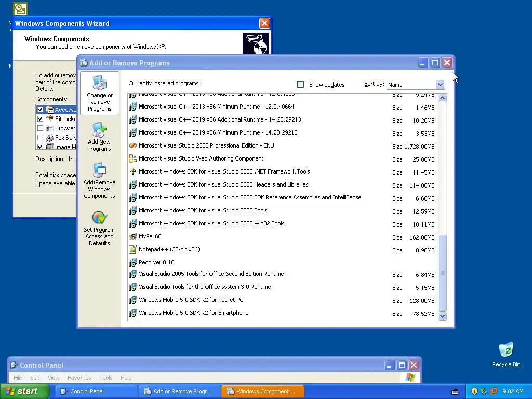The width and height of the screenshot is (532, 399).
Task: Click the programs list scrollbar down arrow
Action: [442, 316]
